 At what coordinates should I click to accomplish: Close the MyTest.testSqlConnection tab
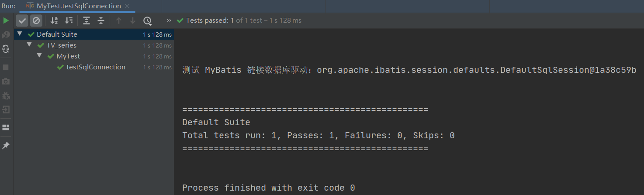[x=127, y=6]
